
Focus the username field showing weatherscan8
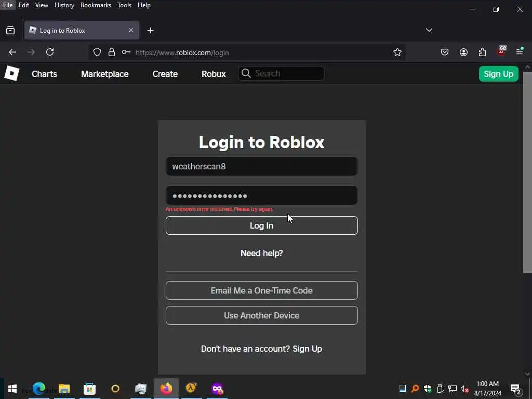[x=262, y=166]
